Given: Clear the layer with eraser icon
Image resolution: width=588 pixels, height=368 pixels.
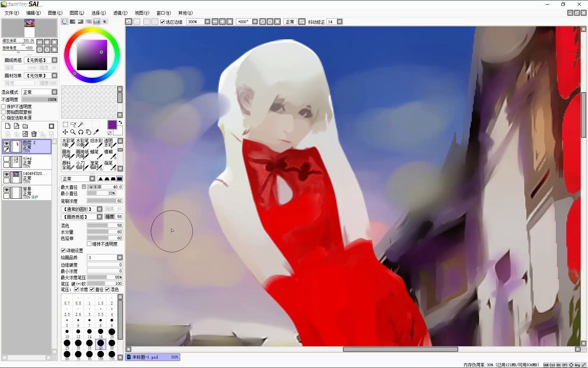Looking at the screenshot, I should [25, 134].
